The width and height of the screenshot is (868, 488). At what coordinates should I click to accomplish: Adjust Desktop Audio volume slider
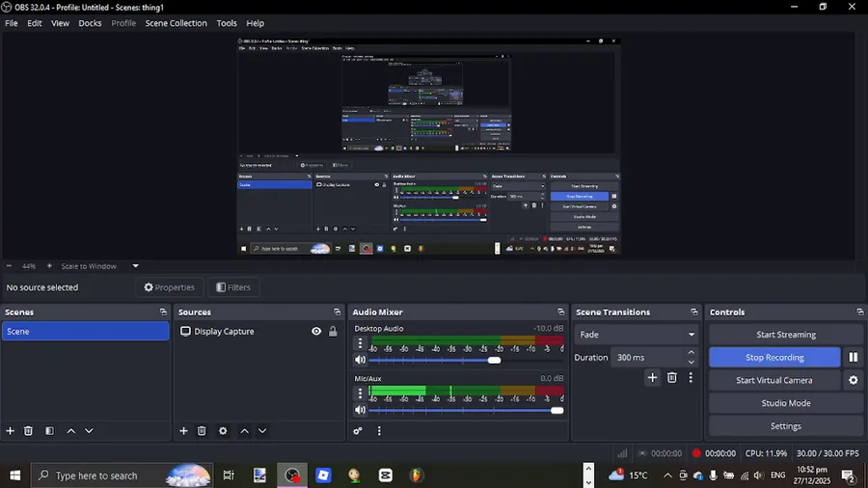pos(466,360)
